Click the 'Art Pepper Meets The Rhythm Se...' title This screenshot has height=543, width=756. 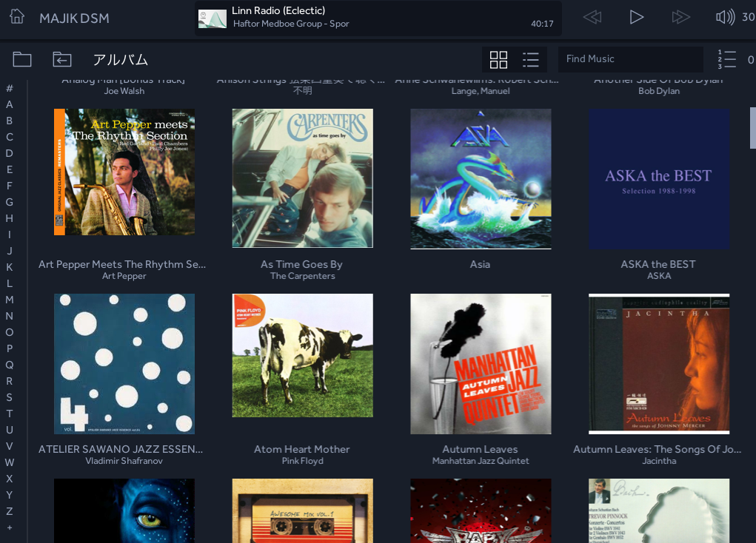tap(122, 264)
